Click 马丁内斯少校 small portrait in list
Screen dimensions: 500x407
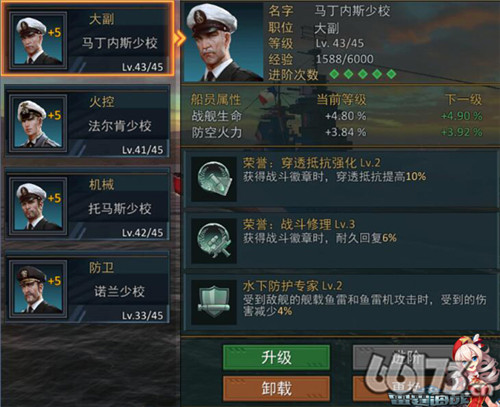[x=38, y=41]
